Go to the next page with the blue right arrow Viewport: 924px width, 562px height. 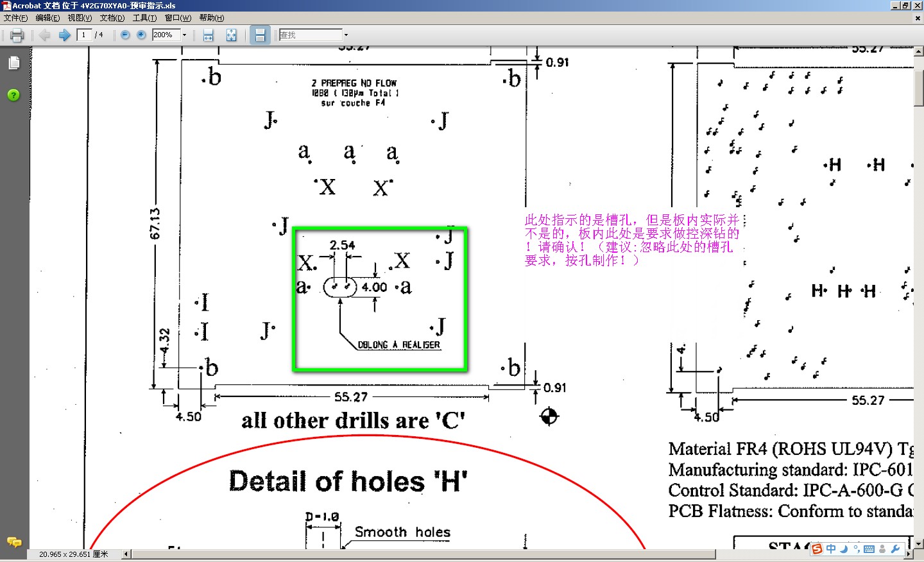pos(64,35)
